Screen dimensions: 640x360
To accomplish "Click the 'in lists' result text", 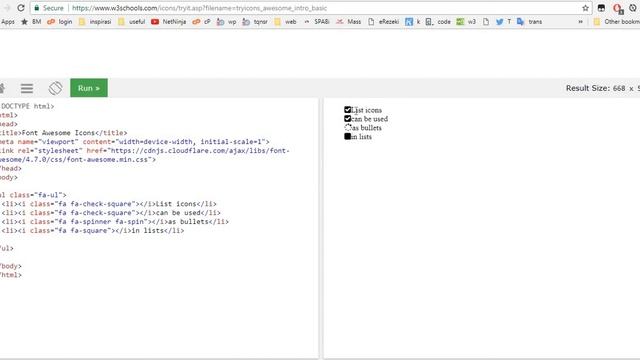I will [361, 137].
